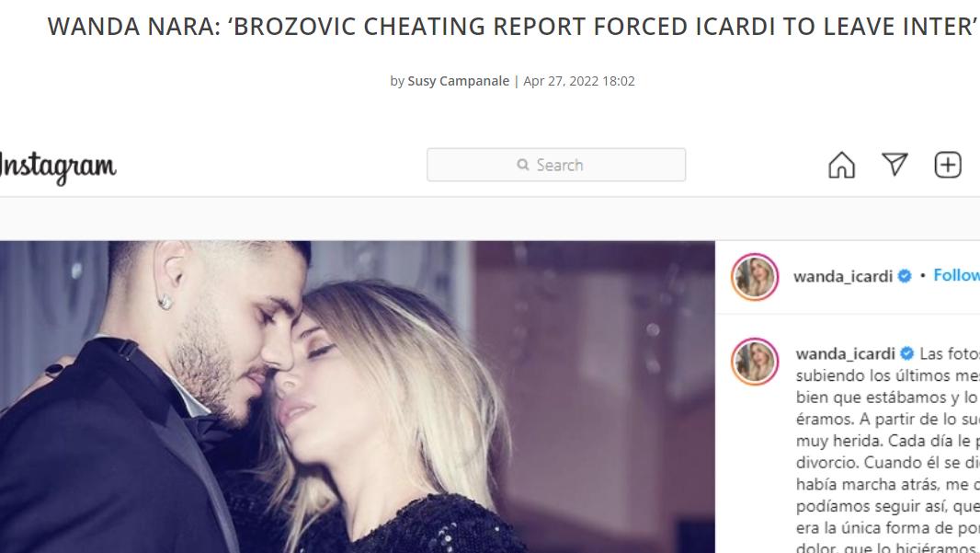Open Direct messages paper plane icon
This screenshot has width=980, height=553.
pos(895,165)
